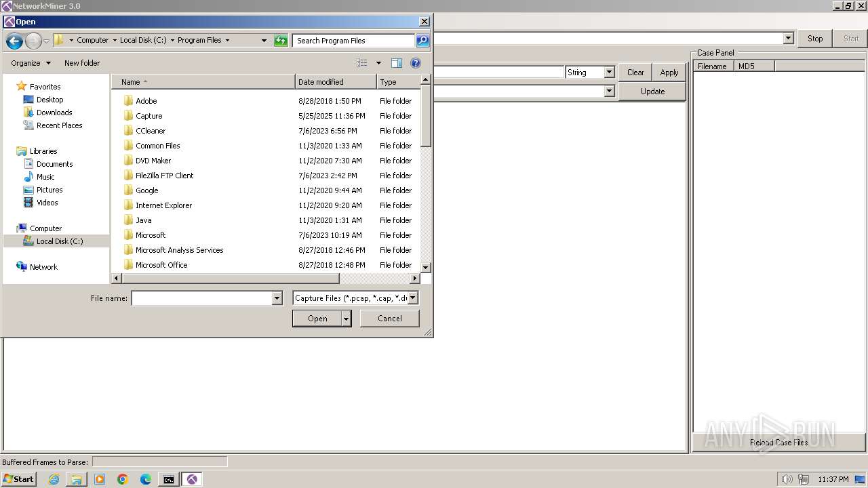Screen dimensions: 868x488
Task: Open Favorites star icon in sidebar
Action: click(x=22, y=87)
